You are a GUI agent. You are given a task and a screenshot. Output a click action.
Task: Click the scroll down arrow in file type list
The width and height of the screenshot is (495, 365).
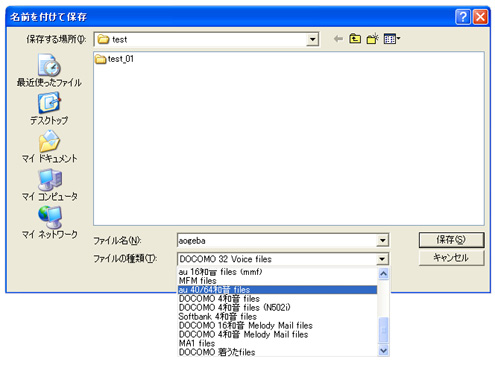(384, 350)
